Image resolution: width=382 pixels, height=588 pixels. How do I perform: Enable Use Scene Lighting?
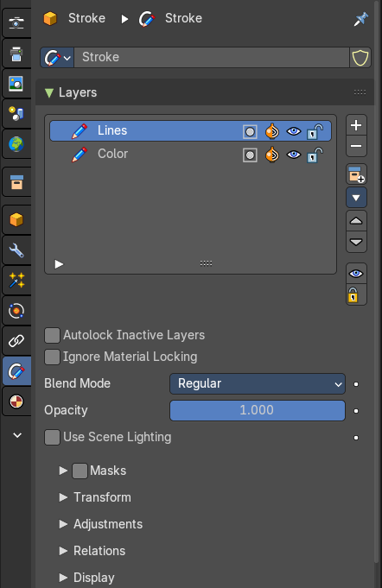52,437
